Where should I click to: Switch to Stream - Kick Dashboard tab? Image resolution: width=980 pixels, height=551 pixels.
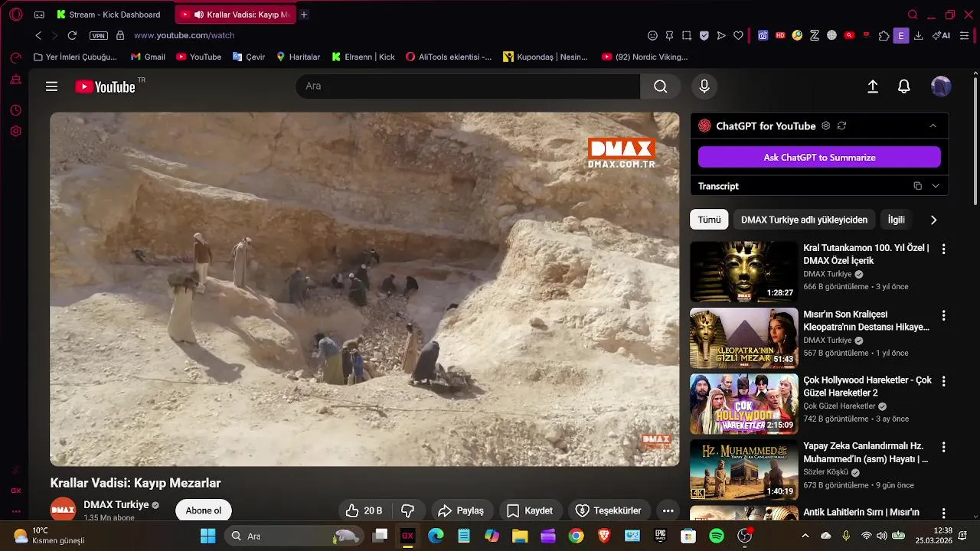click(108, 15)
